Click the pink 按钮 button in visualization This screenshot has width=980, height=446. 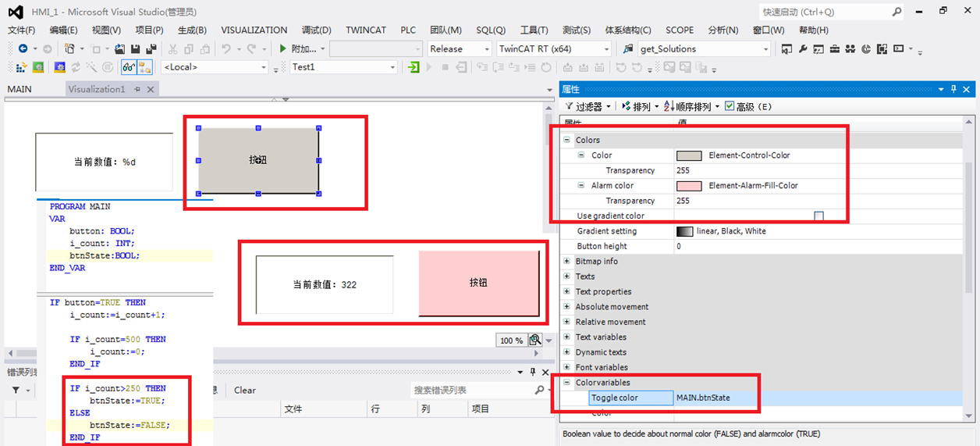click(478, 284)
